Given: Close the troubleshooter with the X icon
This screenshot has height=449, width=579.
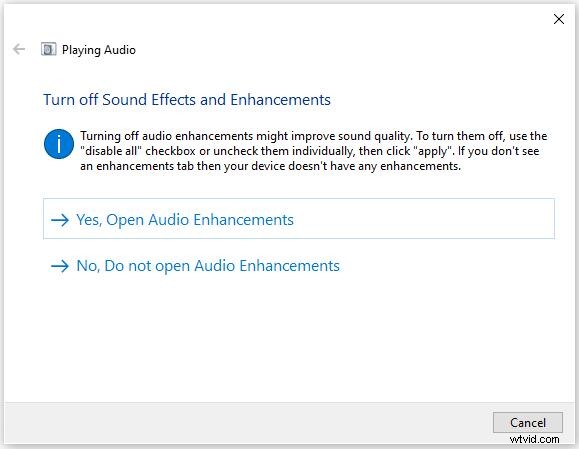Looking at the screenshot, I should (x=559, y=19).
